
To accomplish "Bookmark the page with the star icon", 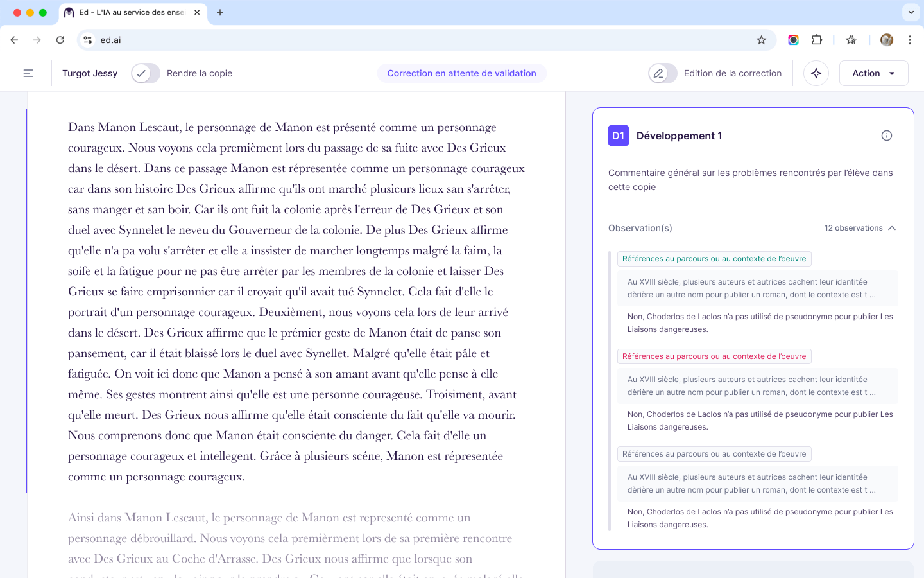I will [761, 40].
